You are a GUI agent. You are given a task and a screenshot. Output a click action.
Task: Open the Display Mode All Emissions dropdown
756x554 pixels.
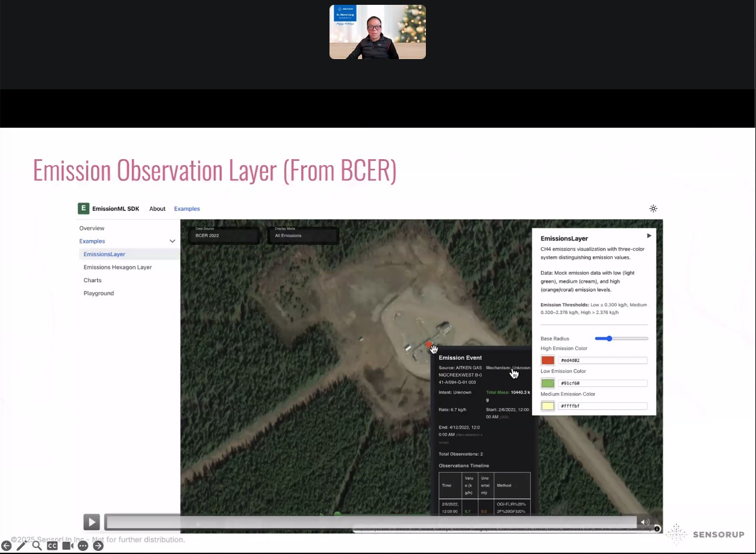point(303,235)
